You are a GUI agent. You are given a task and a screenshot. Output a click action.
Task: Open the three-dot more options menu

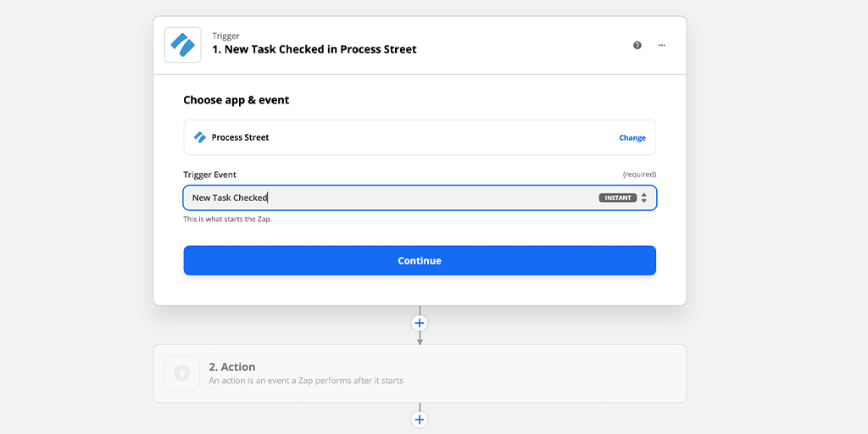[x=661, y=46]
